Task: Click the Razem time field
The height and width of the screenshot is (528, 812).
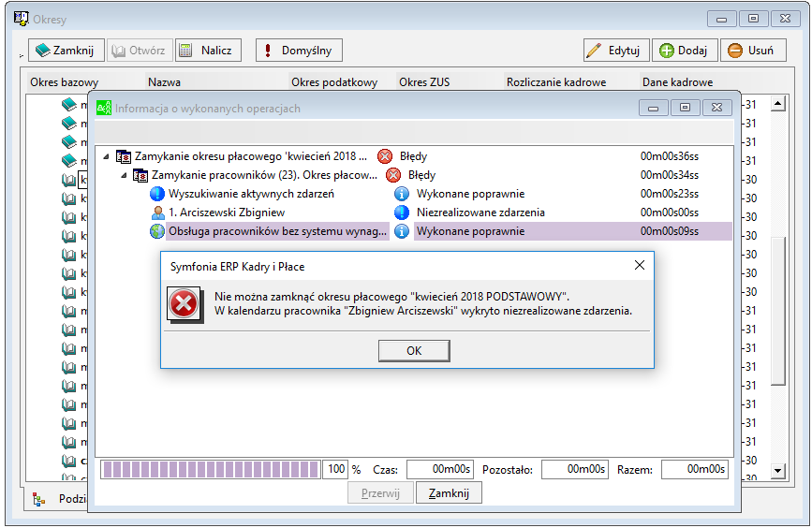Action: pos(695,470)
